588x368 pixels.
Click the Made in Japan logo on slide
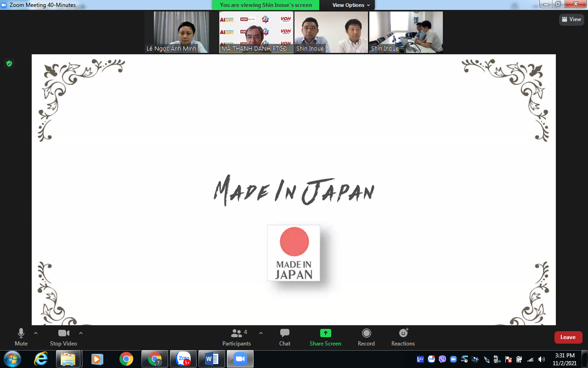coord(294,253)
